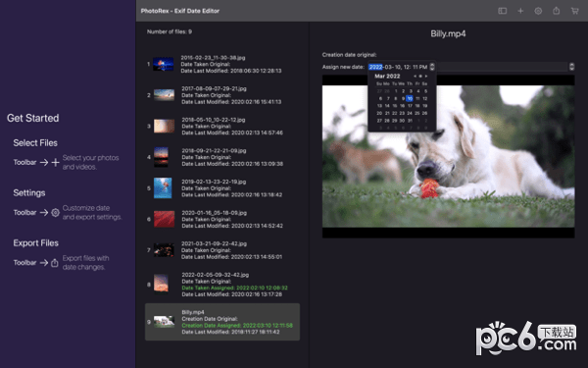Screen dimensions: 588x368
Task: Click the share icon under Export Files guide
Action: 55,262
